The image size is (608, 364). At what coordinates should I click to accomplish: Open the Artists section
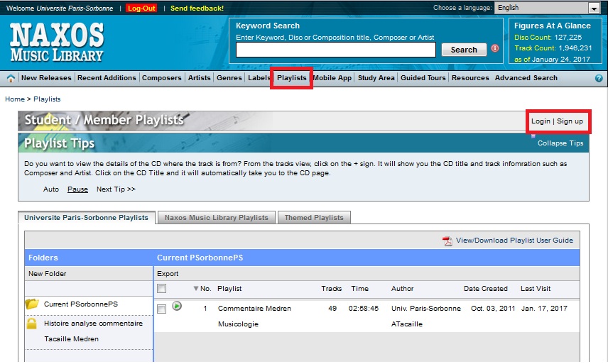200,78
